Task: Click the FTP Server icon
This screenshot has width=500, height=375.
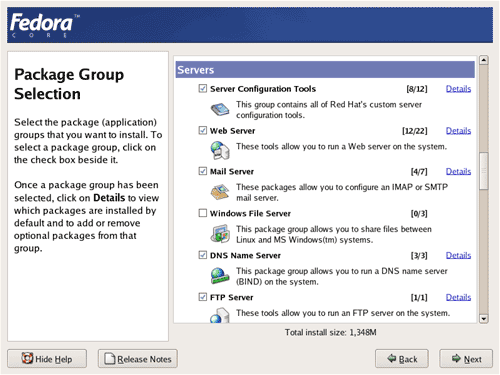Action: (x=220, y=315)
